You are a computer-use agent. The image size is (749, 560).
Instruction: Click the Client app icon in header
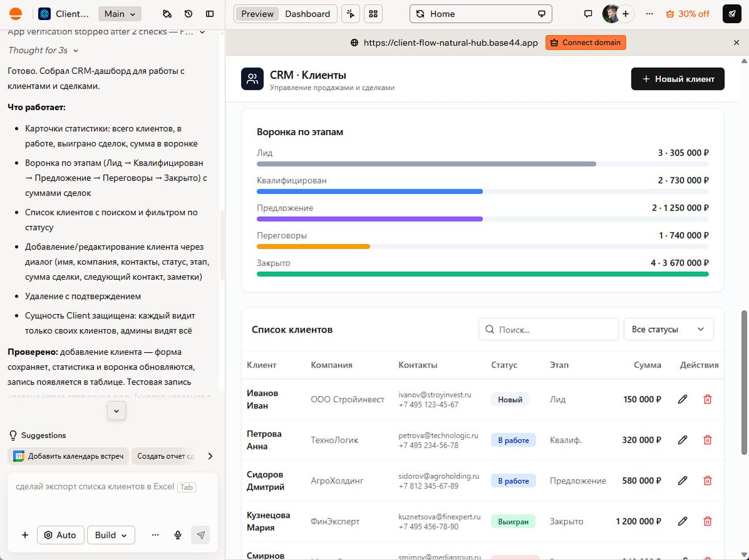point(44,14)
